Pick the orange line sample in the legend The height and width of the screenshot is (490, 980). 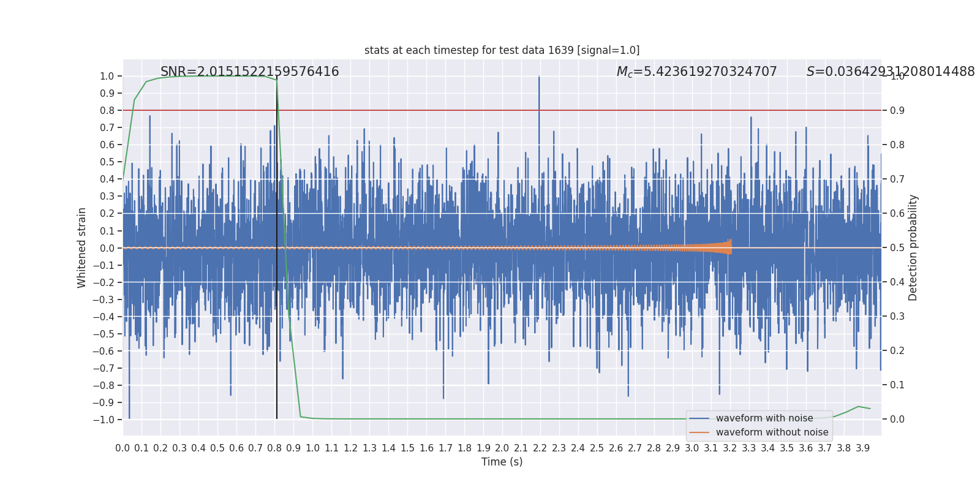tap(699, 432)
